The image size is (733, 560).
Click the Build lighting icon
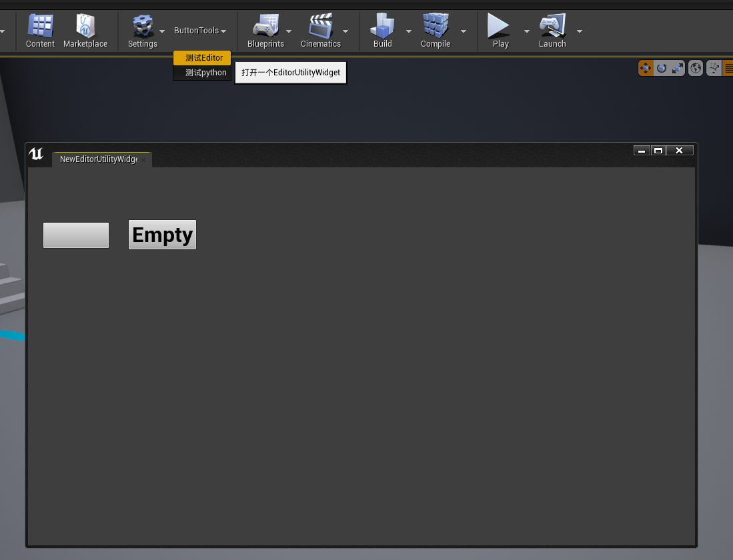[x=382, y=27]
